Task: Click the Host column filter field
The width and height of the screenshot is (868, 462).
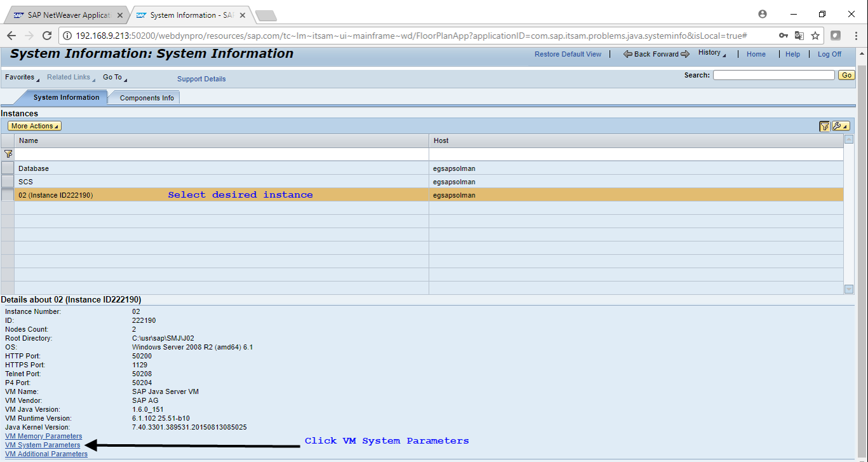Action: pos(636,154)
